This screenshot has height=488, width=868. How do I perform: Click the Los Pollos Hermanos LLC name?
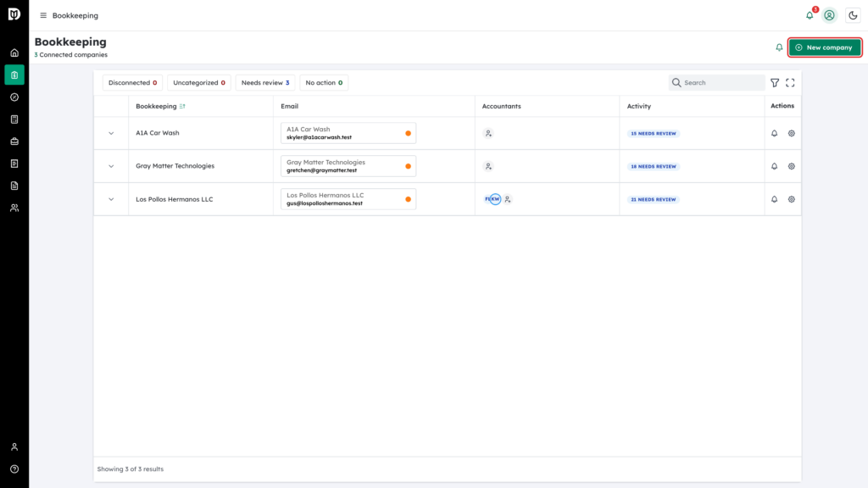pos(175,199)
